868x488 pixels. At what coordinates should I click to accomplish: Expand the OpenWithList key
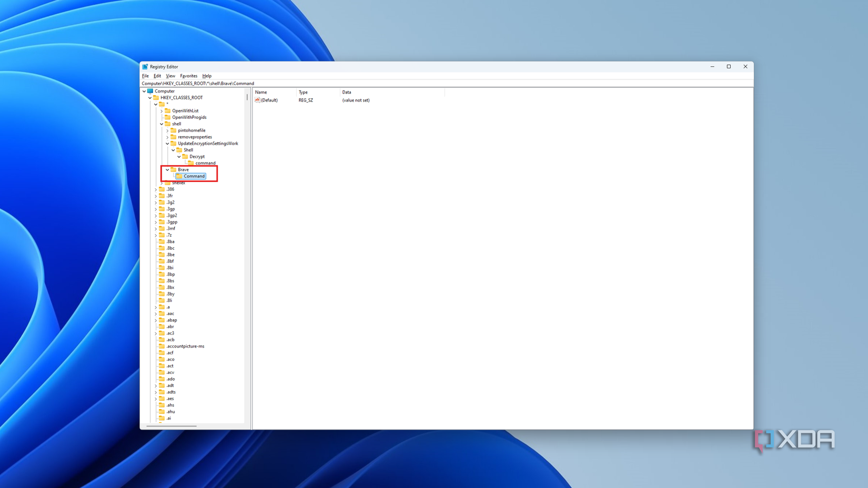pyautogui.click(x=161, y=111)
